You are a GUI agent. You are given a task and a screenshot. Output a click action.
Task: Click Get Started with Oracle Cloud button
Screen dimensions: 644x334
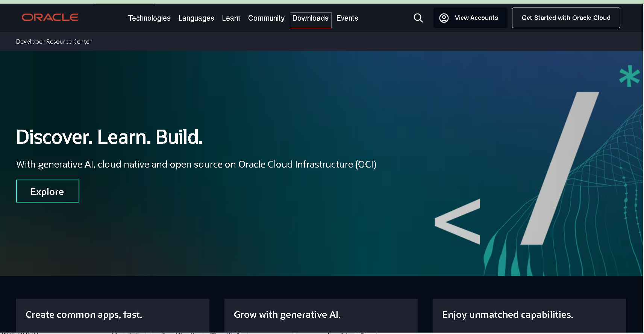pyautogui.click(x=566, y=18)
